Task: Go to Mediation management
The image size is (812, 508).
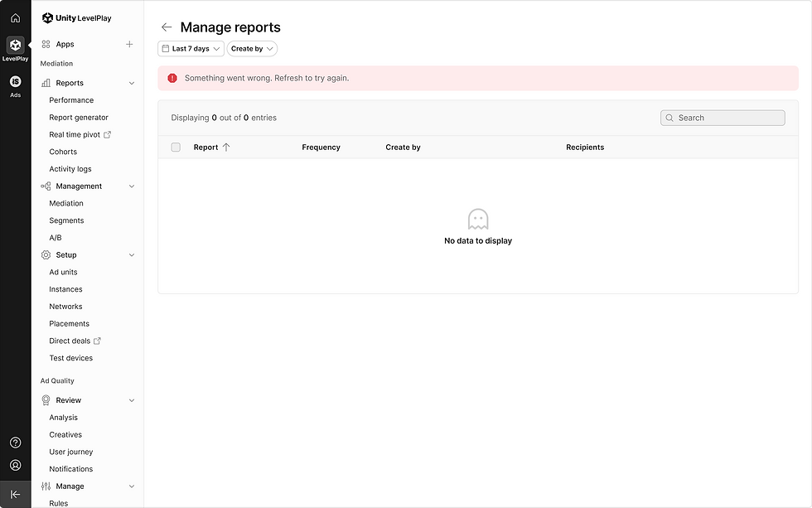Action: click(66, 204)
